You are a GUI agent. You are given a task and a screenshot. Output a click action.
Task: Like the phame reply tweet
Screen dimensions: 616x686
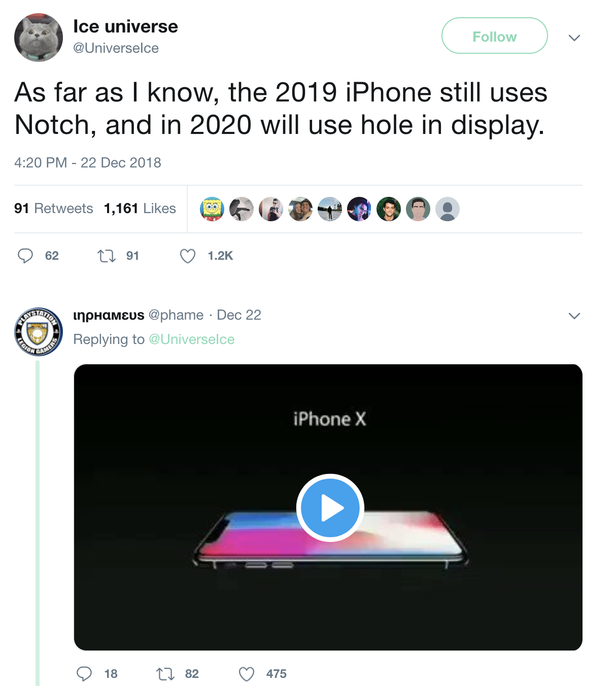point(247,674)
